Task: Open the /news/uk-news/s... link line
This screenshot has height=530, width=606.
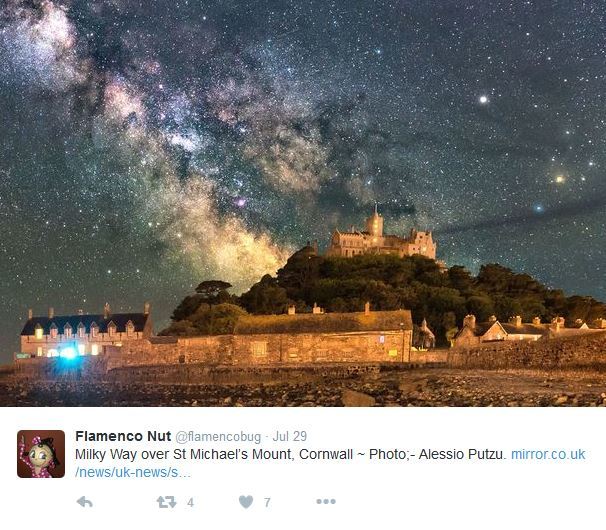Action: 133,472
